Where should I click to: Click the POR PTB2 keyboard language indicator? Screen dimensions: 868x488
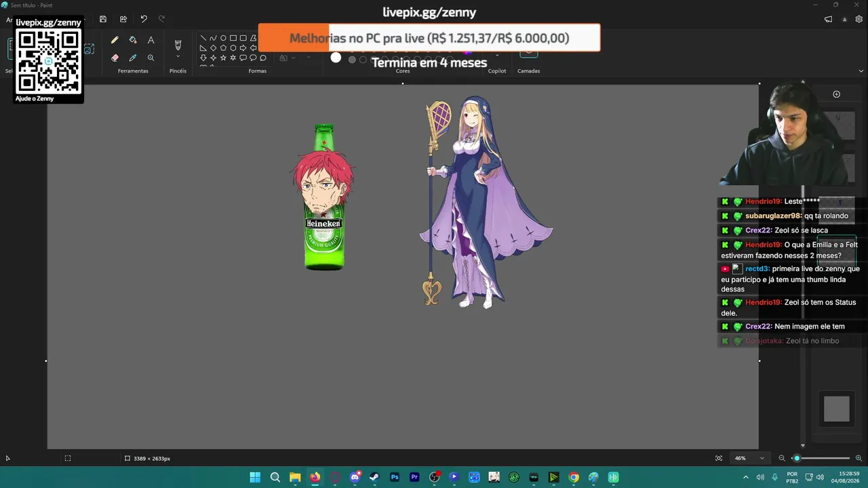tap(792, 477)
